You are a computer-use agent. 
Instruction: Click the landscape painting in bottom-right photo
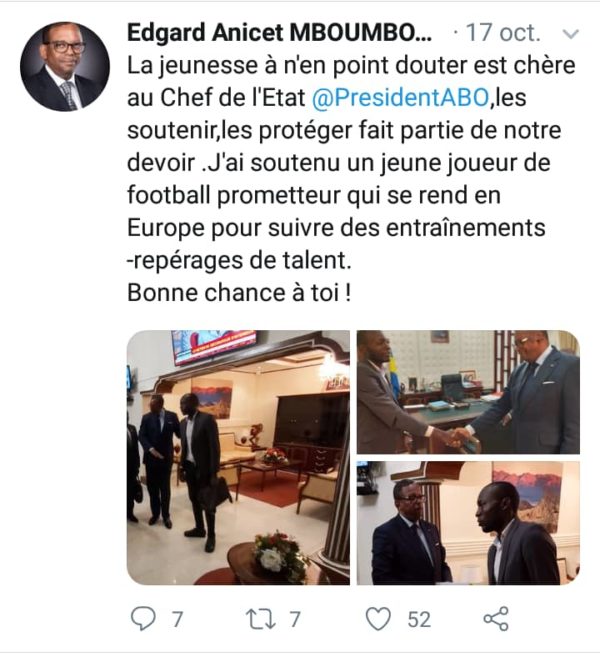click(527, 497)
